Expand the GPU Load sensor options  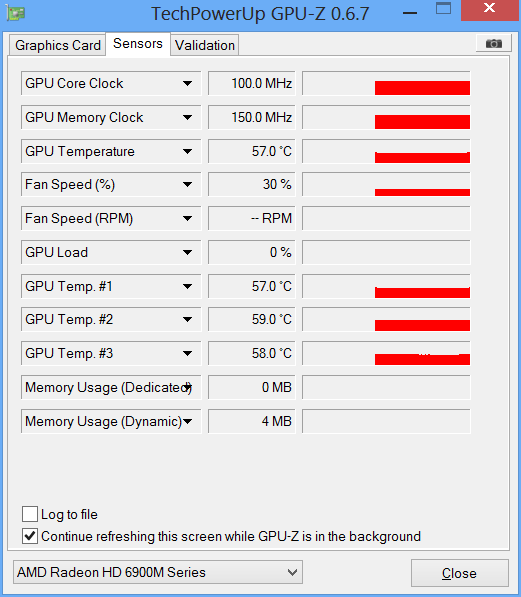(187, 252)
